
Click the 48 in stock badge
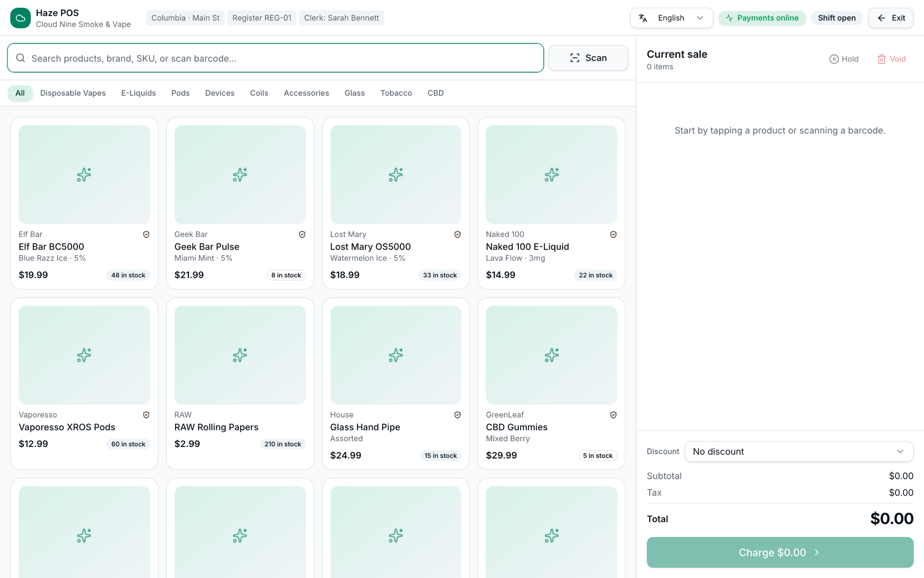point(128,275)
